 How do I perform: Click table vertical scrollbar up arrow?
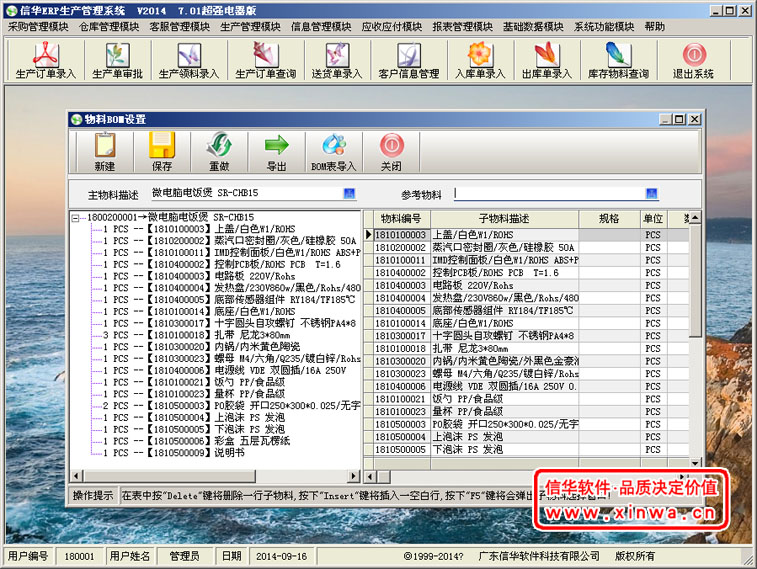point(695,218)
